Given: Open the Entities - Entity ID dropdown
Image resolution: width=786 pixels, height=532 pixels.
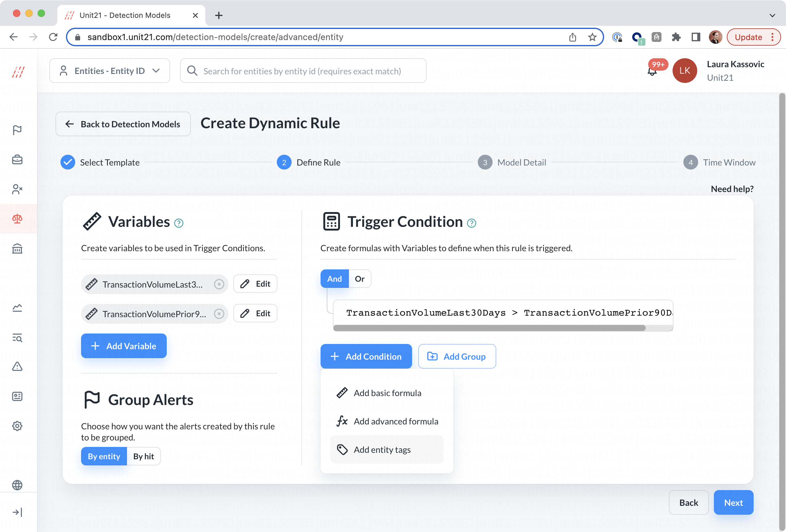Looking at the screenshot, I should (110, 71).
